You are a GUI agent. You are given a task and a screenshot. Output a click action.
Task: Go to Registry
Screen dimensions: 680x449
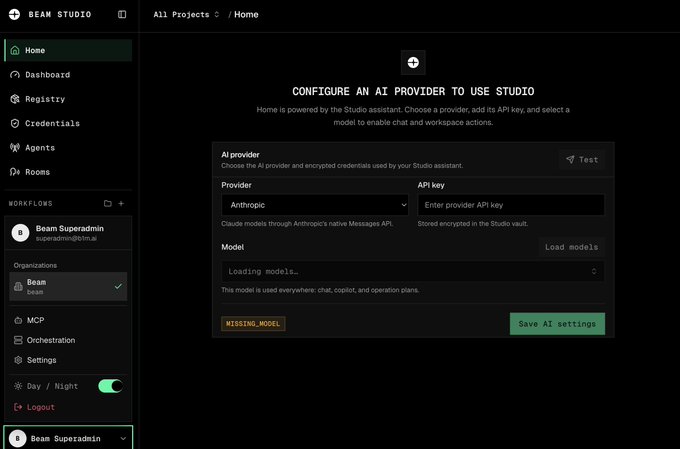click(68, 99)
